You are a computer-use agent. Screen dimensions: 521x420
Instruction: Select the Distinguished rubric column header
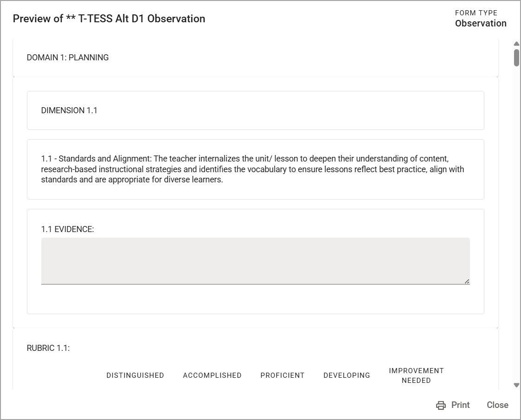pyautogui.click(x=135, y=375)
